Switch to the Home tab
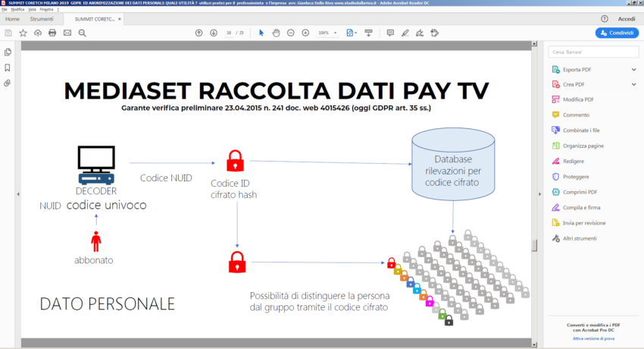 pyautogui.click(x=12, y=19)
